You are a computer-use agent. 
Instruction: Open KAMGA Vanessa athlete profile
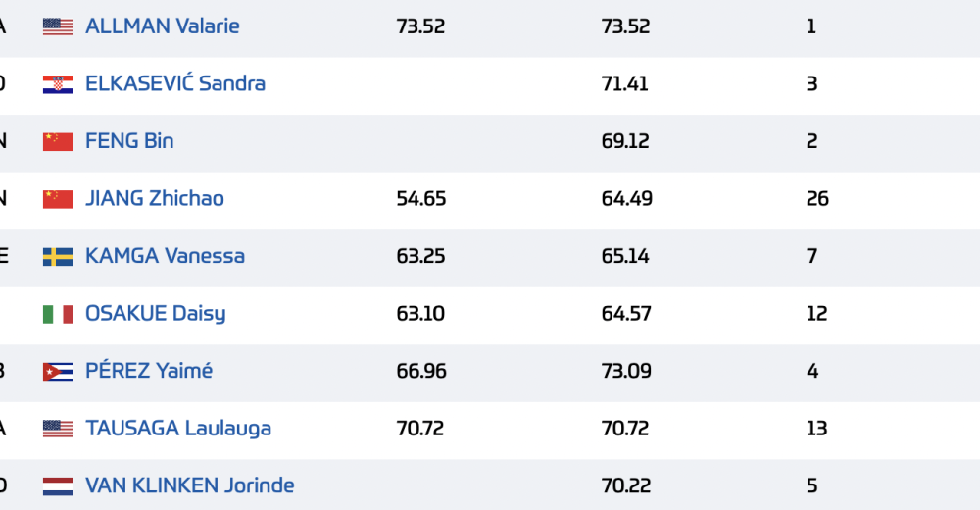165,256
